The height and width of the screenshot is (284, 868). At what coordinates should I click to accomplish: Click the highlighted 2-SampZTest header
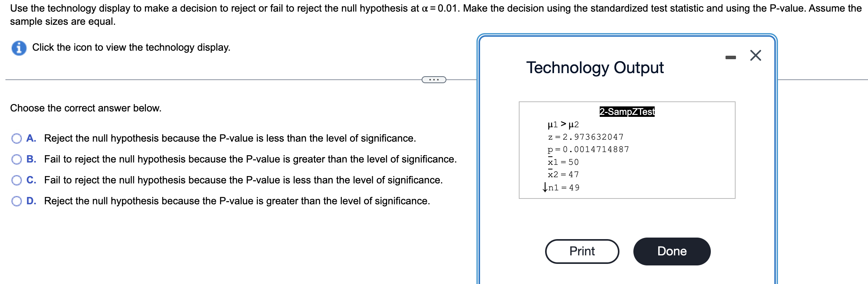coord(626,112)
